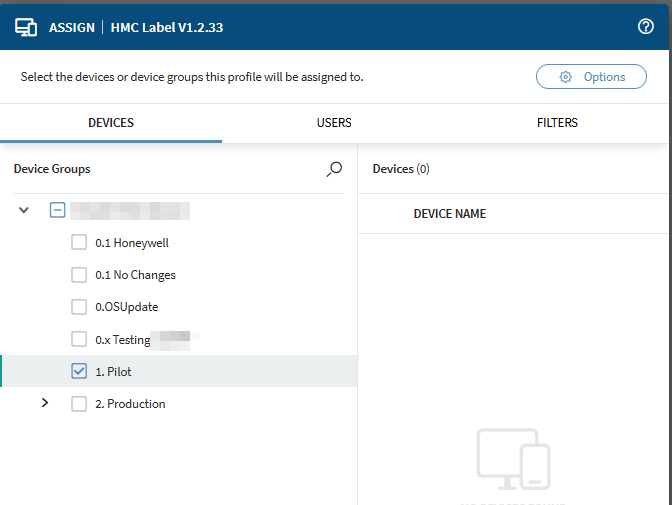Click the empty devices placeholder icon

tap(513, 459)
